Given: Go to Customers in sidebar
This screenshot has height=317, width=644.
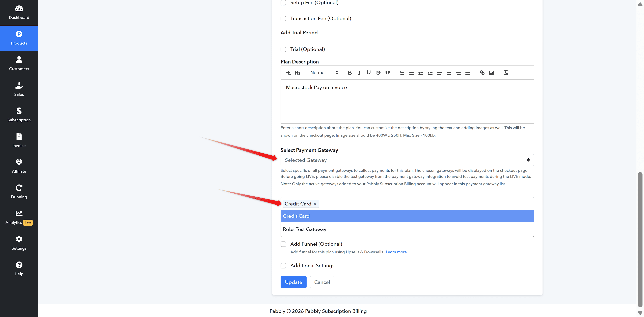Looking at the screenshot, I should click(19, 64).
